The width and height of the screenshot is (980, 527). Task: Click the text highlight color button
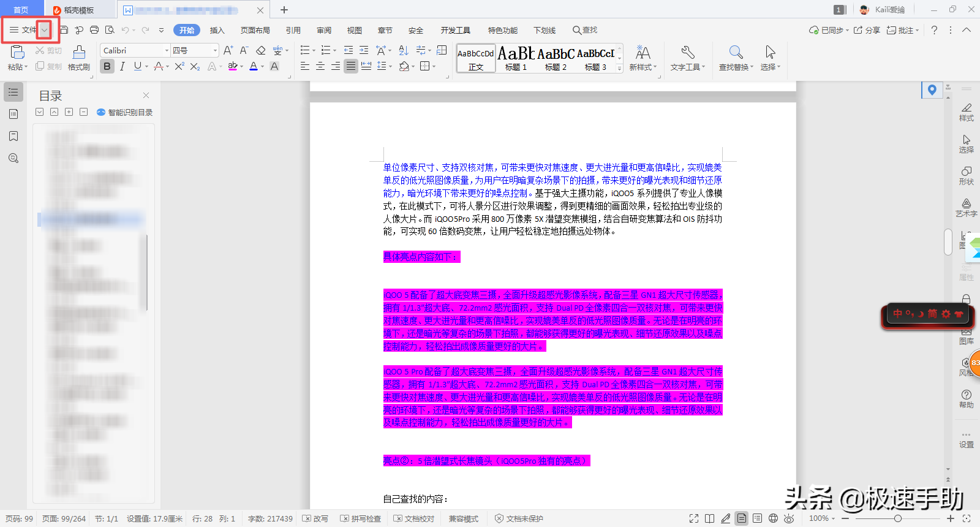point(233,66)
